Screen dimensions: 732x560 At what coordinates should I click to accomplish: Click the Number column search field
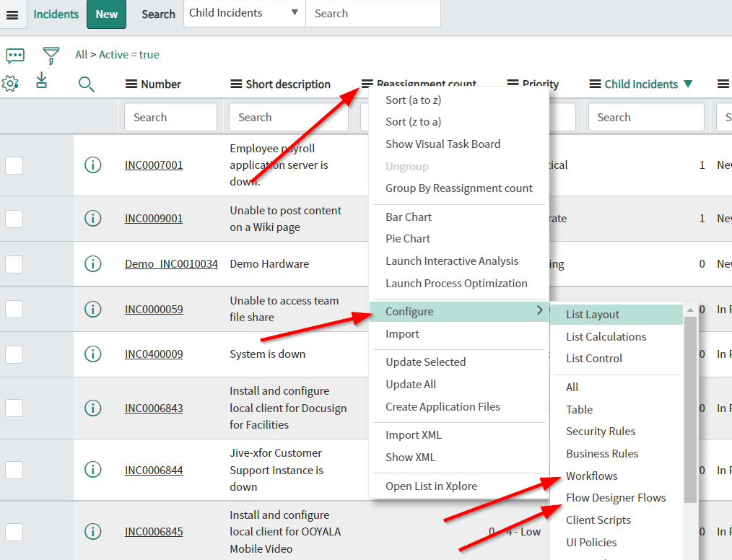pos(170,117)
